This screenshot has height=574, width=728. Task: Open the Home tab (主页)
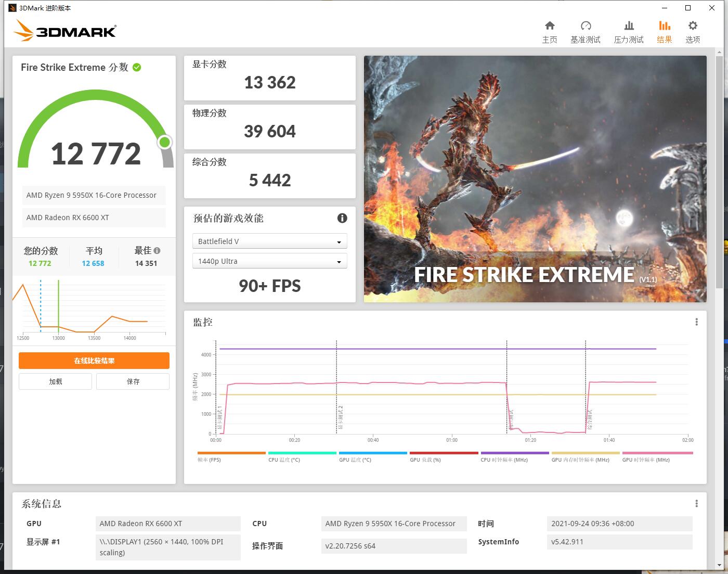[x=550, y=32]
